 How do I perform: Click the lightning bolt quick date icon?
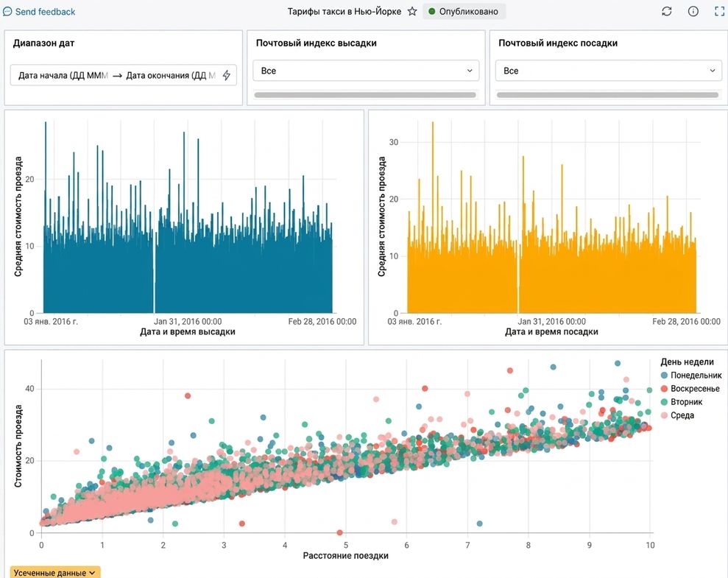(227, 75)
